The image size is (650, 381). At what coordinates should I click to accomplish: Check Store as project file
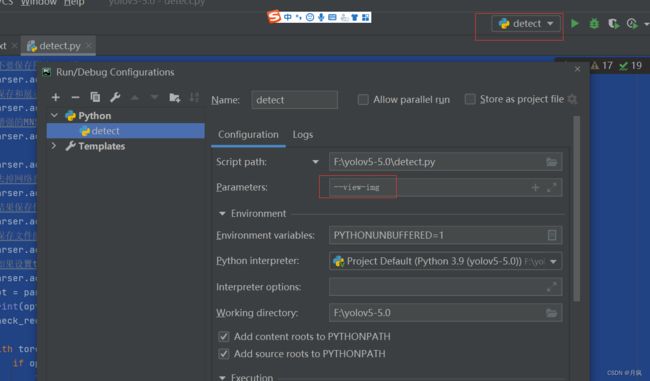click(470, 99)
